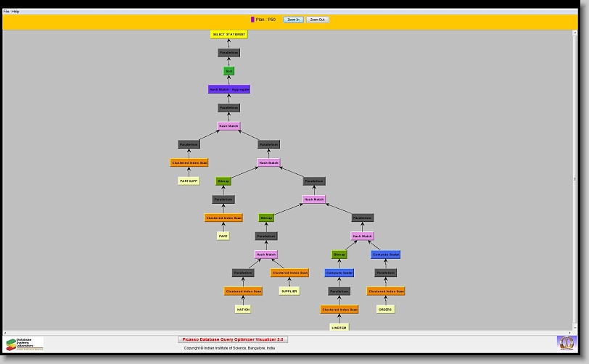Viewport: 589px width, 364px height.
Task: Click the Picasso Database Query Optimizer Visualizer label
Action: pos(233,339)
